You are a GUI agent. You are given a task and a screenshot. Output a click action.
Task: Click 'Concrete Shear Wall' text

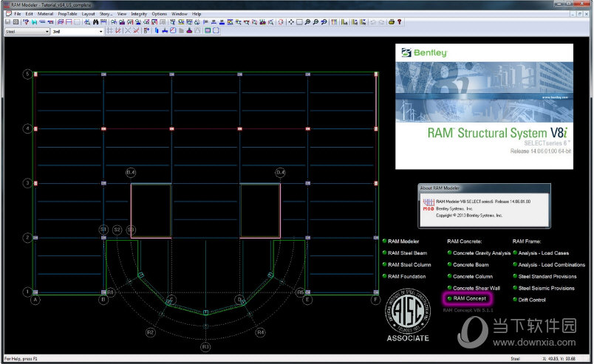[x=477, y=288]
